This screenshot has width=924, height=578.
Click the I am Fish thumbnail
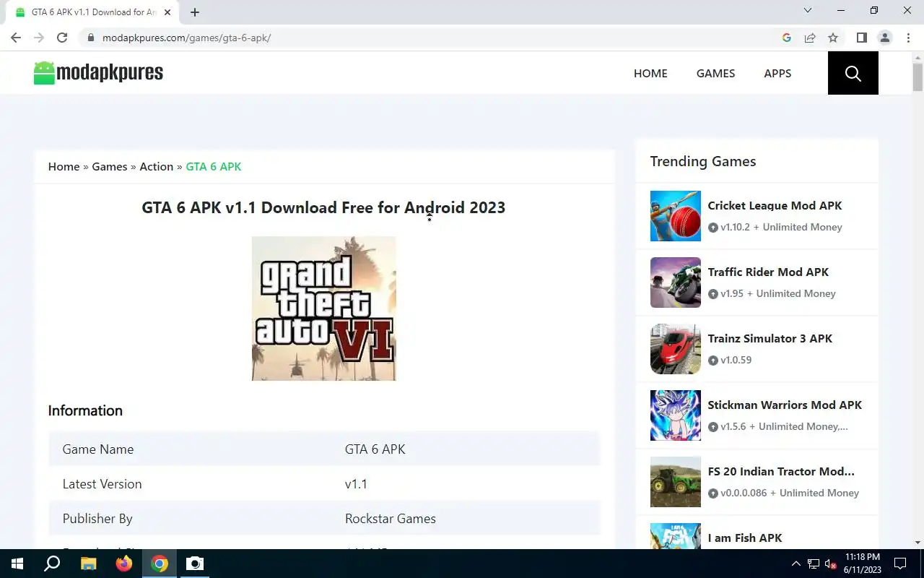[x=675, y=535]
